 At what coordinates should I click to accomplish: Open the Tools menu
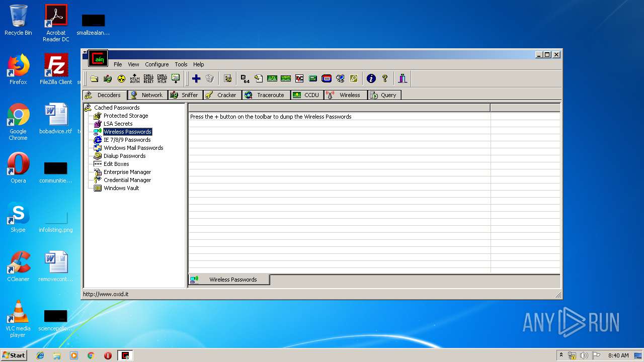coord(181,64)
